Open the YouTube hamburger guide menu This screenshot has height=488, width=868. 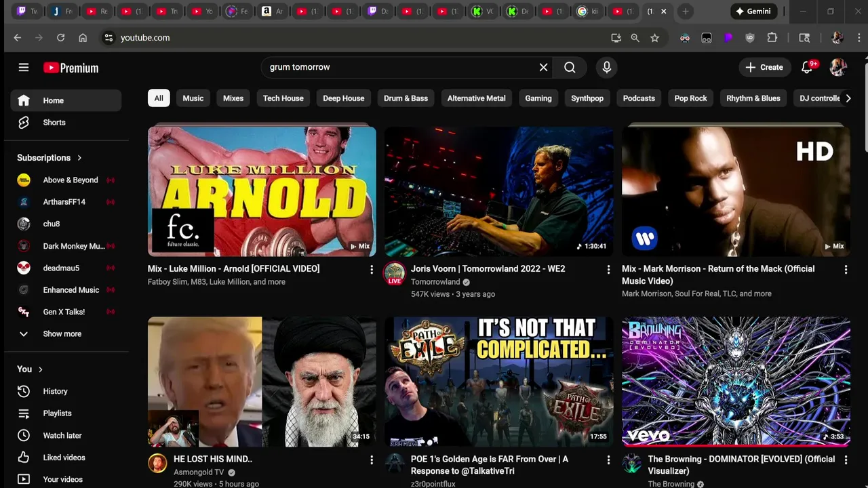point(24,67)
